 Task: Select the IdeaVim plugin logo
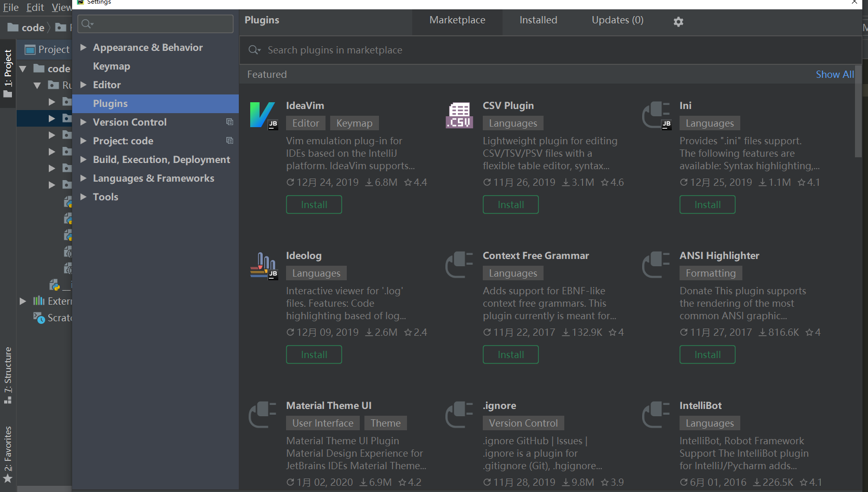coord(263,115)
